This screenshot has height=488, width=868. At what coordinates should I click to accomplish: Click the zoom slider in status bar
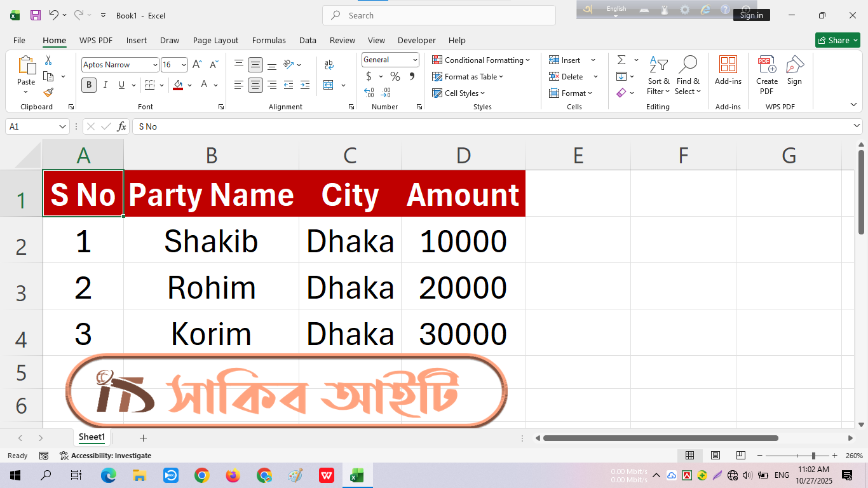(813, 456)
